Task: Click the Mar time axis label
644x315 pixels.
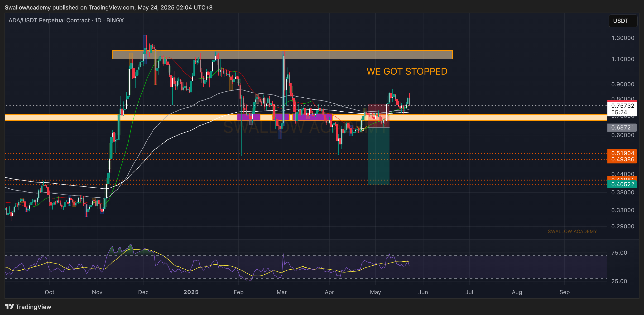Action: 282,292
